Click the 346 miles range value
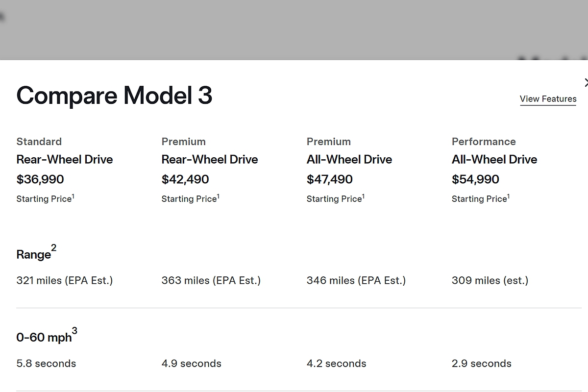The width and height of the screenshot is (588, 392). pyautogui.click(x=356, y=281)
